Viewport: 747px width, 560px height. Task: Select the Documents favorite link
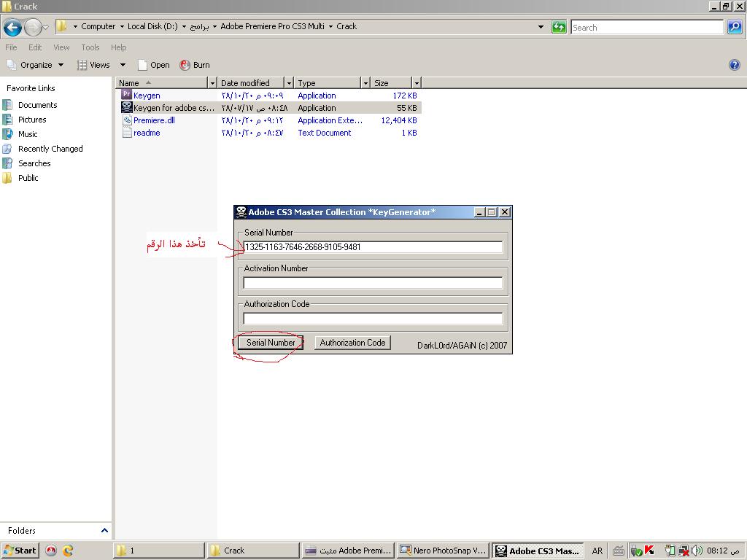tap(37, 105)
